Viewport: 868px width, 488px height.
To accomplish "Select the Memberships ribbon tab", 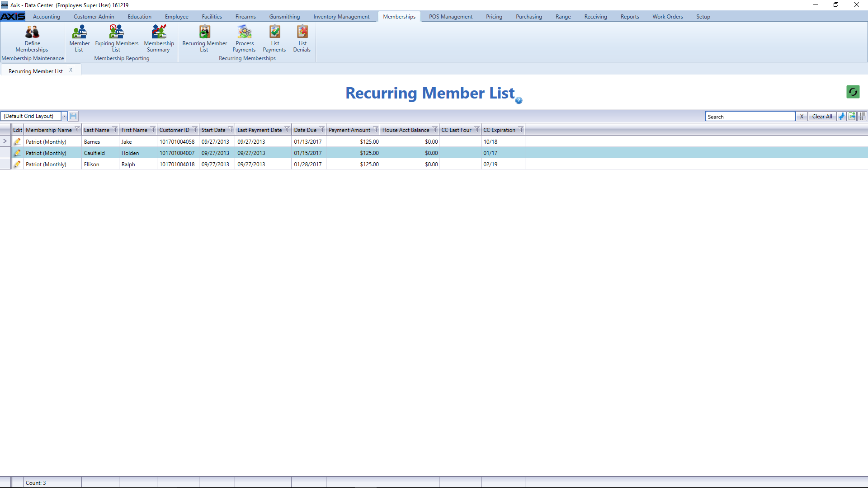I will coord(399,17).
